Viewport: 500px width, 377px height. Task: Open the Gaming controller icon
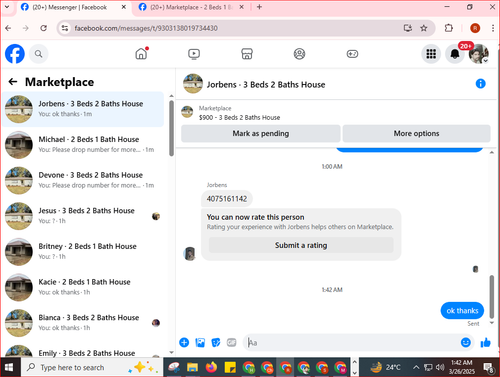point(352,54)
